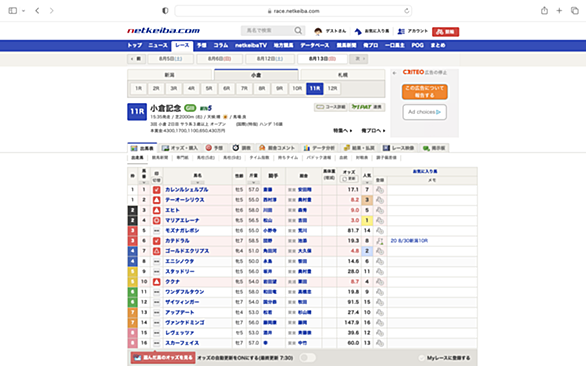Select the 札幌 racecourse tab
The height and width of the screenshot is (366, 586).
pos(343,75)
